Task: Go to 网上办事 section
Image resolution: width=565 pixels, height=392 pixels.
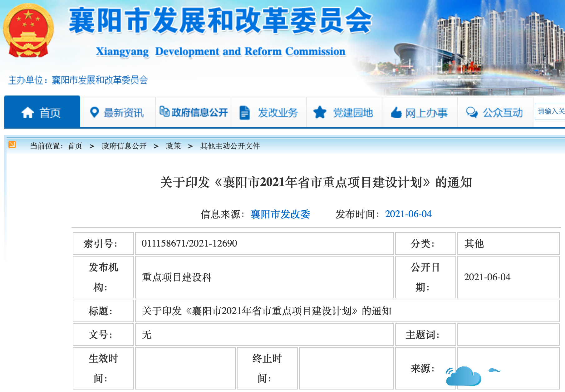Action: click(x=426, y=113)
